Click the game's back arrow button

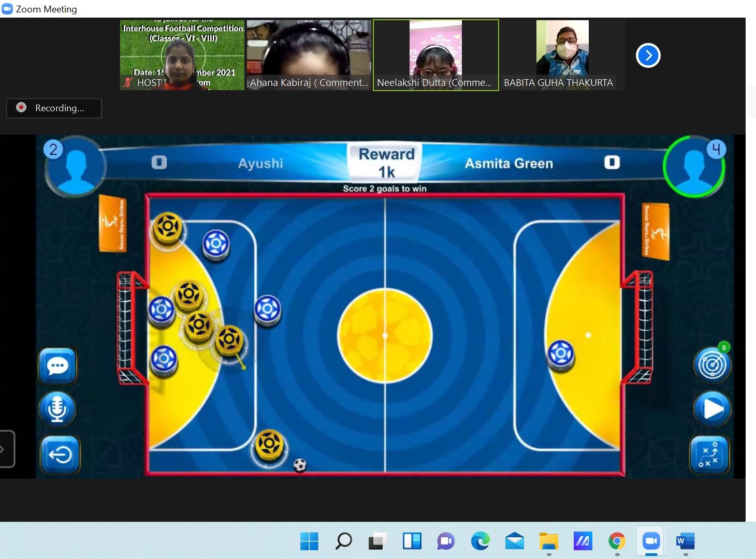(60, 454)
